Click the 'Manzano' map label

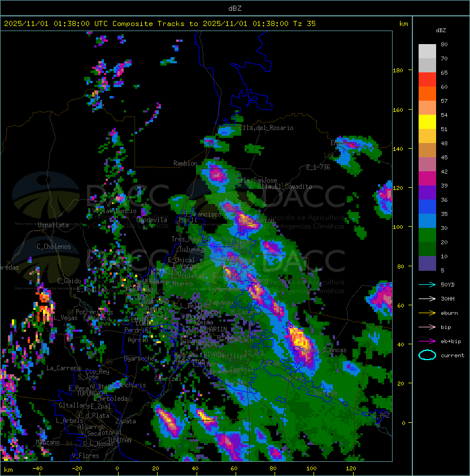(47, 442)
